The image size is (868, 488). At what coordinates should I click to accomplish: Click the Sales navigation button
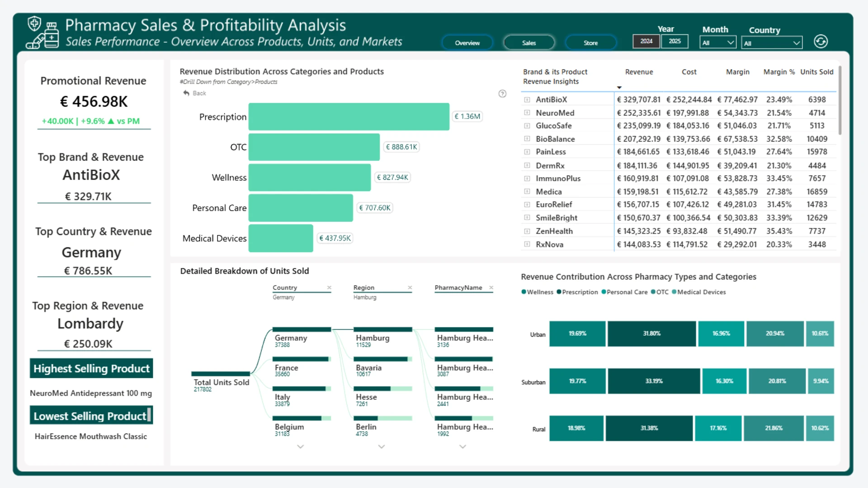(529, 43)
